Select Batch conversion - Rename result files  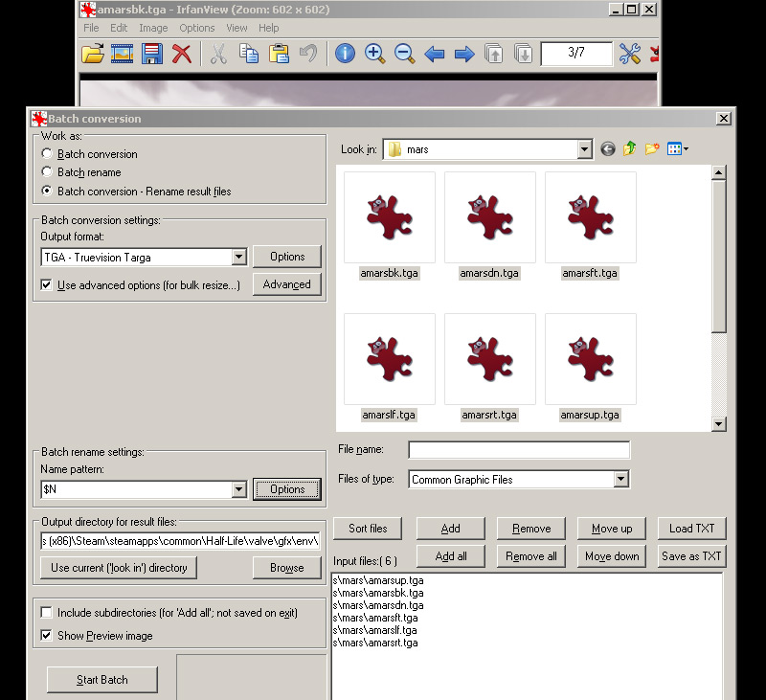click(47, 191)
